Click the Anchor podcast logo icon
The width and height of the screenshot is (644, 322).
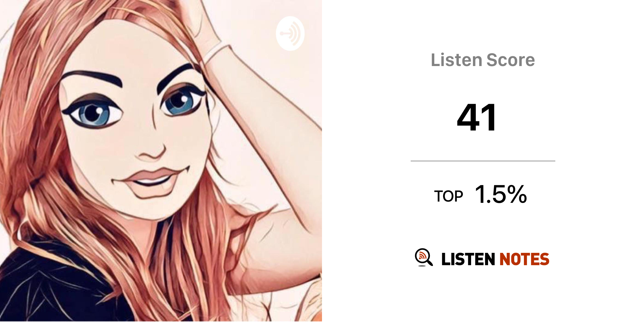pyautogui.click(x=290, y=33)
